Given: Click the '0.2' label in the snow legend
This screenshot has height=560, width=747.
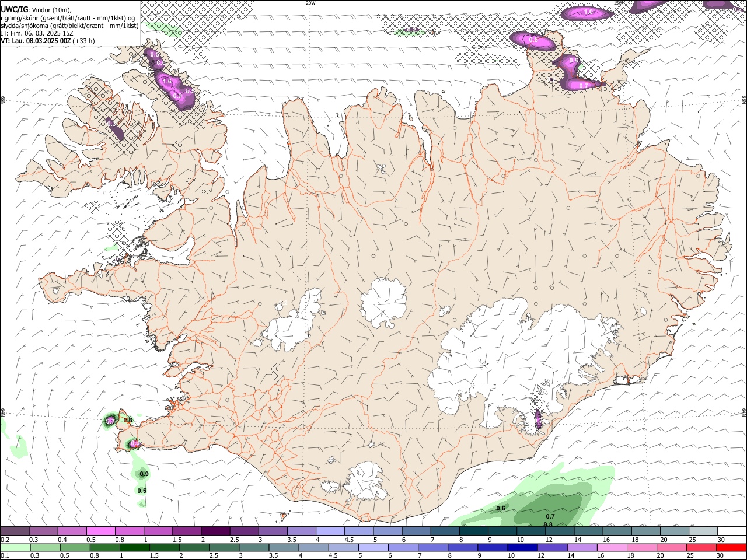Looking at the screenshot, I should click(5, 540).
